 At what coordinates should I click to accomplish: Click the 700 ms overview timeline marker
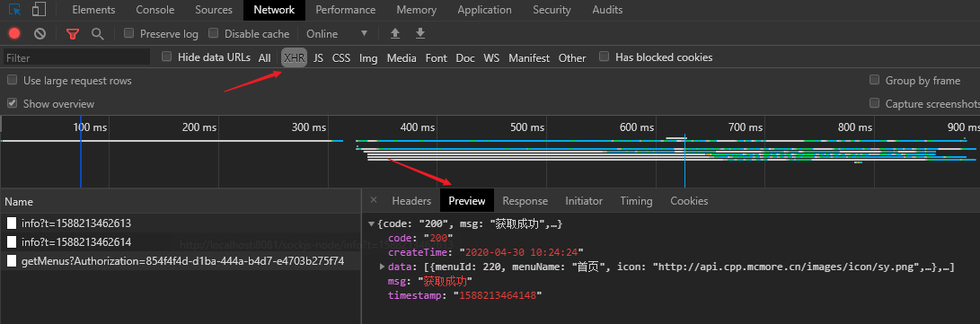coord(746,127)
